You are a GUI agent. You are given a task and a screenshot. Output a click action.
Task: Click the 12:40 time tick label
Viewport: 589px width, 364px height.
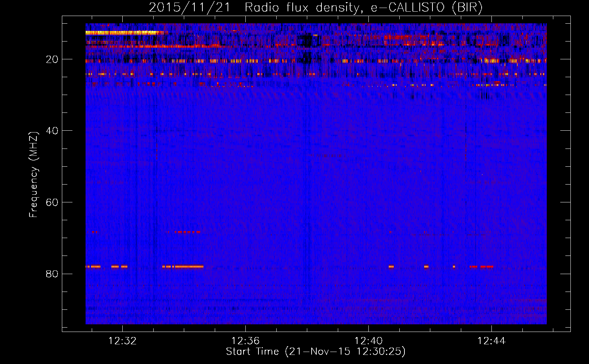(x=369, y=341)
